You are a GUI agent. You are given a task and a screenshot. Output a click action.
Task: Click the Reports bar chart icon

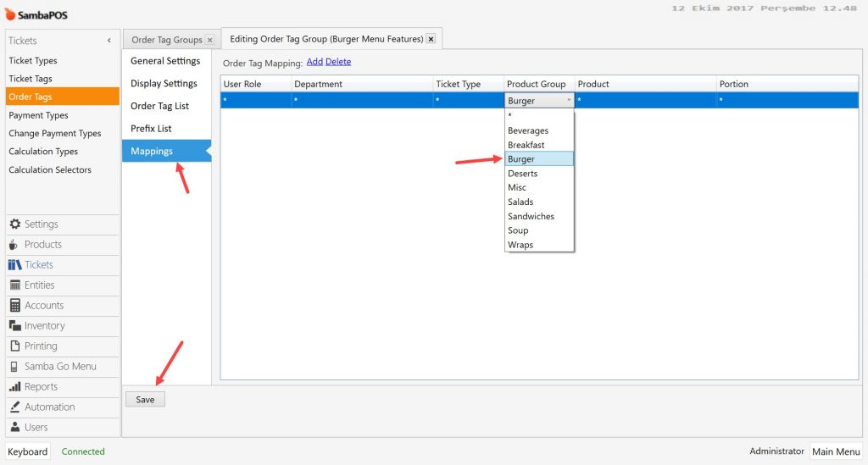(x=15, y=386)
